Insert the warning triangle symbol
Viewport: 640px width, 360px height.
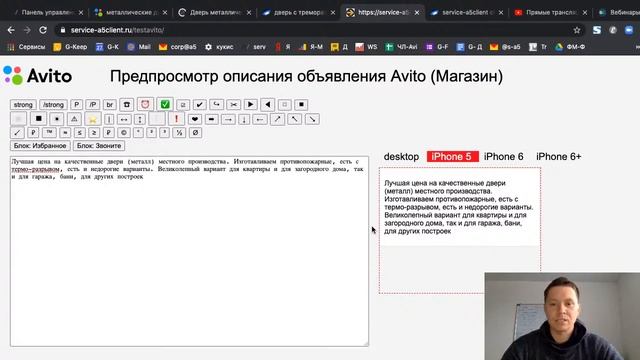pyautogui.click(x=74, y=119)
